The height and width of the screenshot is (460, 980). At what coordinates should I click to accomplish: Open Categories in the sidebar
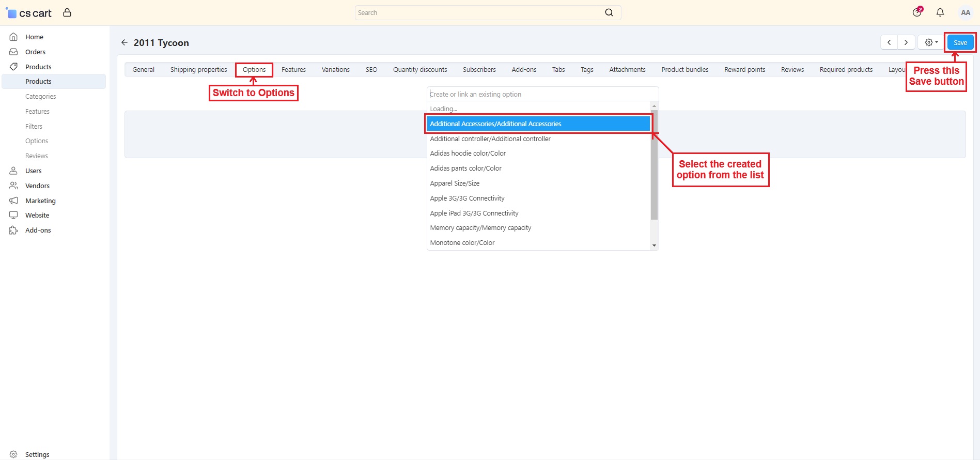41,96
